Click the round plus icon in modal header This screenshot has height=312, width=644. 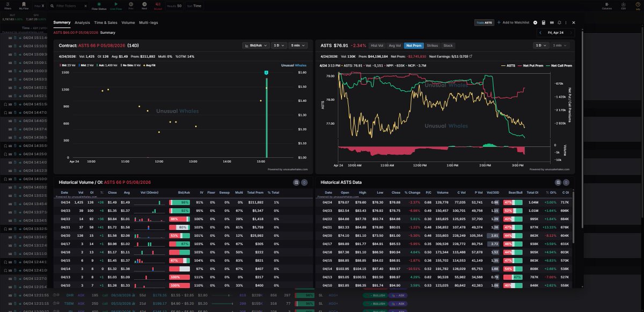click(536, 23)
